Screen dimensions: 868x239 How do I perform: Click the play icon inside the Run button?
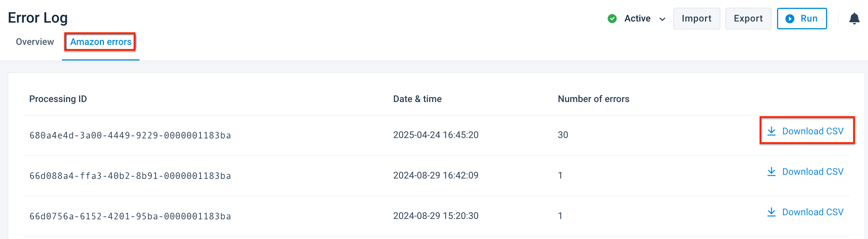[x=790, y=19]
